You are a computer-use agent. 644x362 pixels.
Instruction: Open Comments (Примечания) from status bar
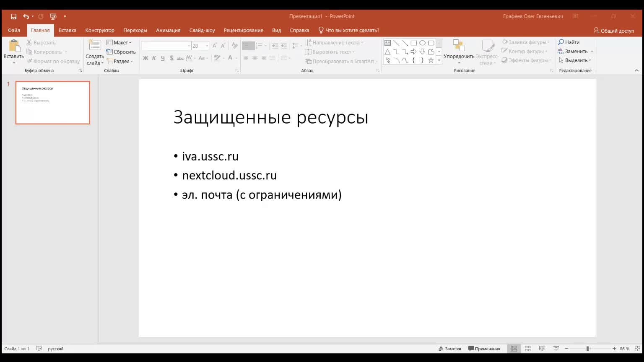[x=484, y=349]
